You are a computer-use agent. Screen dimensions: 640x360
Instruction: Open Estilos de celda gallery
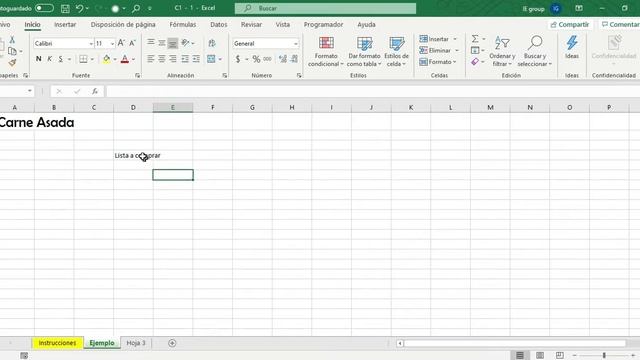tap(396, 51)
